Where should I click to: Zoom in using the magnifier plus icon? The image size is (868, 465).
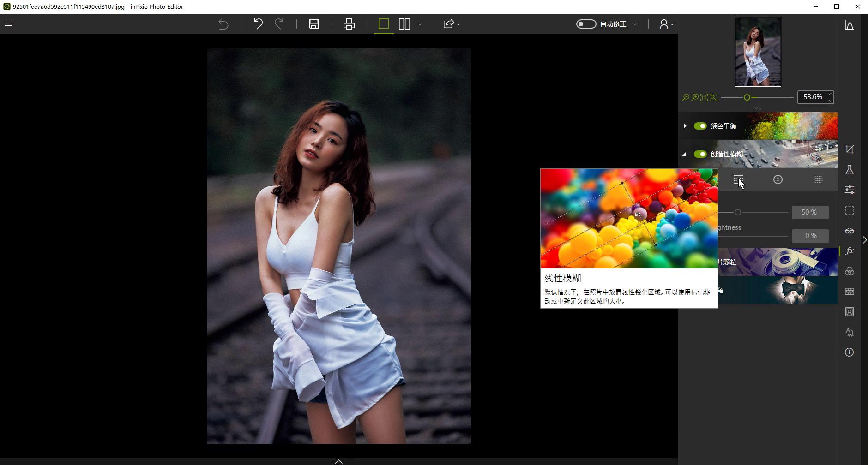695,97
